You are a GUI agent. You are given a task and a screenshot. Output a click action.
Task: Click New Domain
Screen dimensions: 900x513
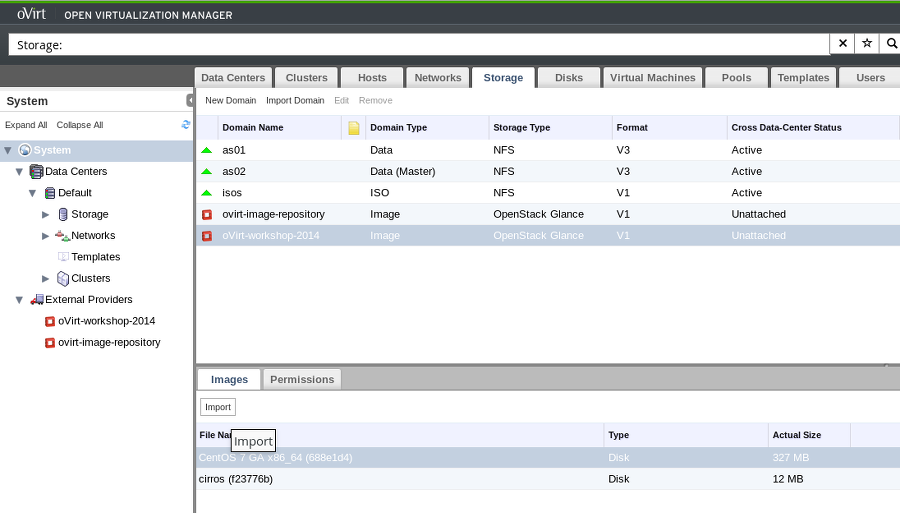click(x=231, y=100)
